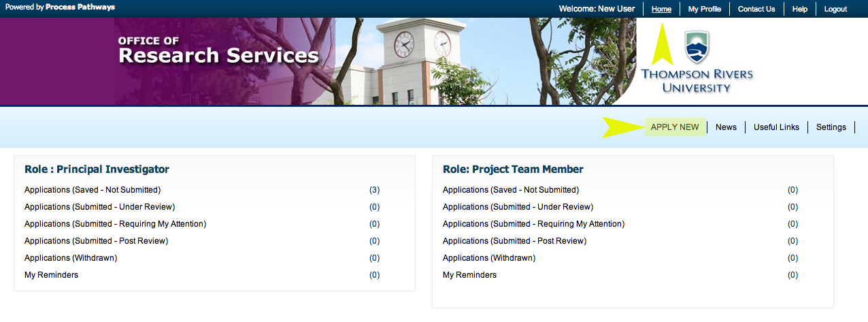Screen dimensions: 868x322
Task: View Principal Investigator Post Review applications count
Action: click(374, 241)
